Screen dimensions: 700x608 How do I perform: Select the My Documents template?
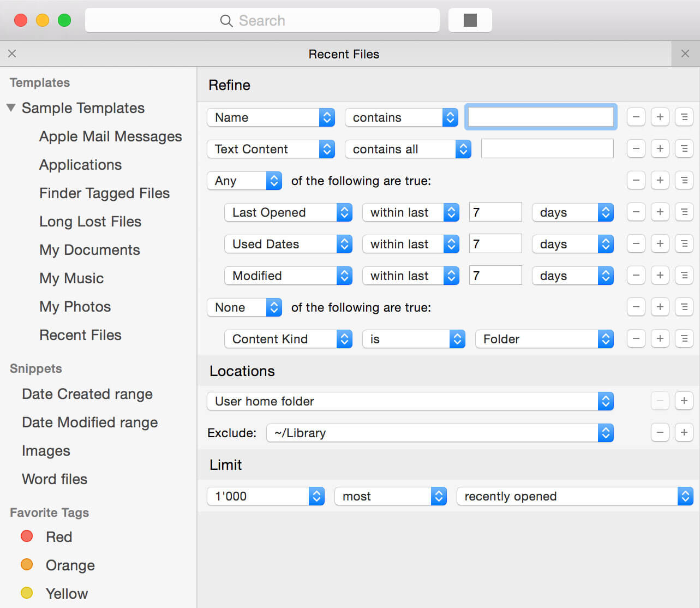(89, 249)
